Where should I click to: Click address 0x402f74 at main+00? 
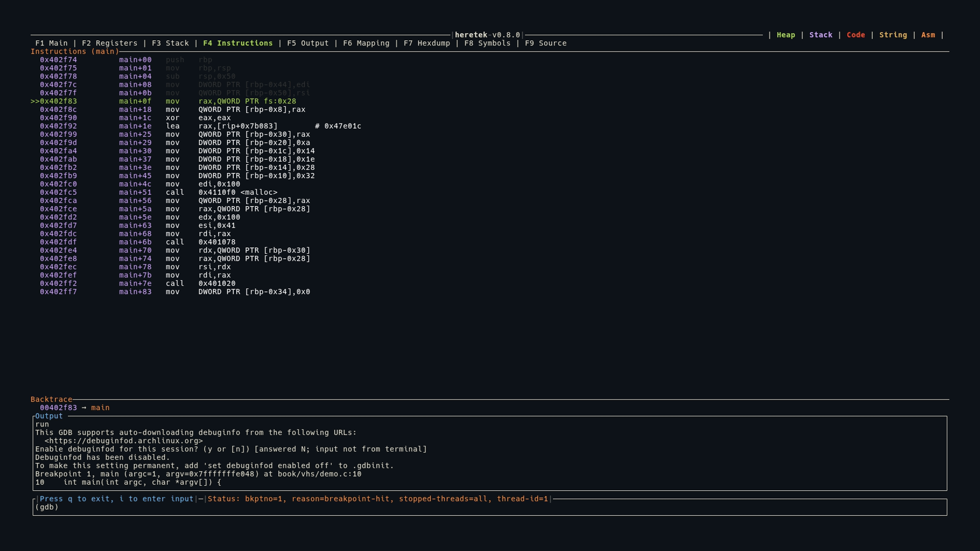pyautogui.click(x=58, y=60)
